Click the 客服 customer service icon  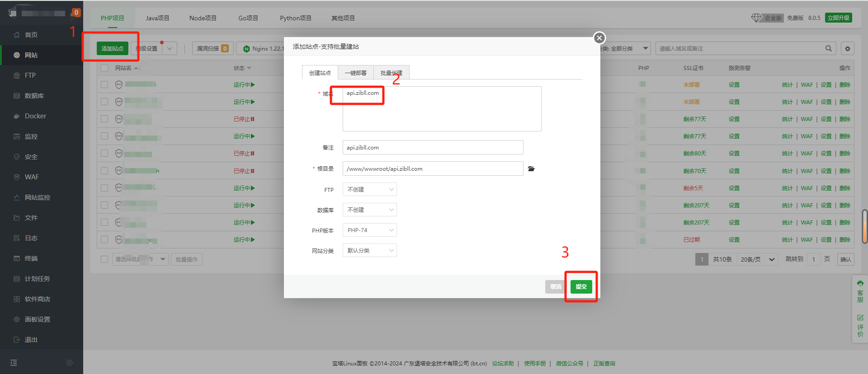860,291
